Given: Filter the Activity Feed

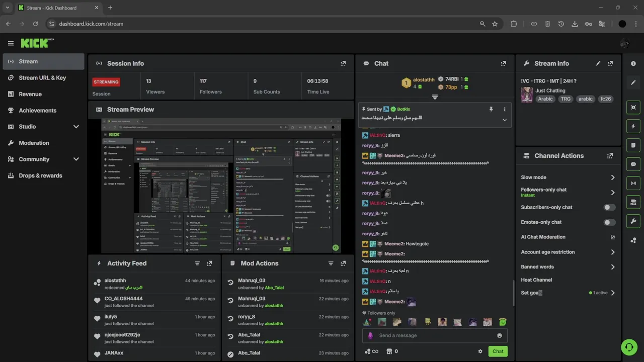Looking at the screenshot, I should (x=197, y=263).
